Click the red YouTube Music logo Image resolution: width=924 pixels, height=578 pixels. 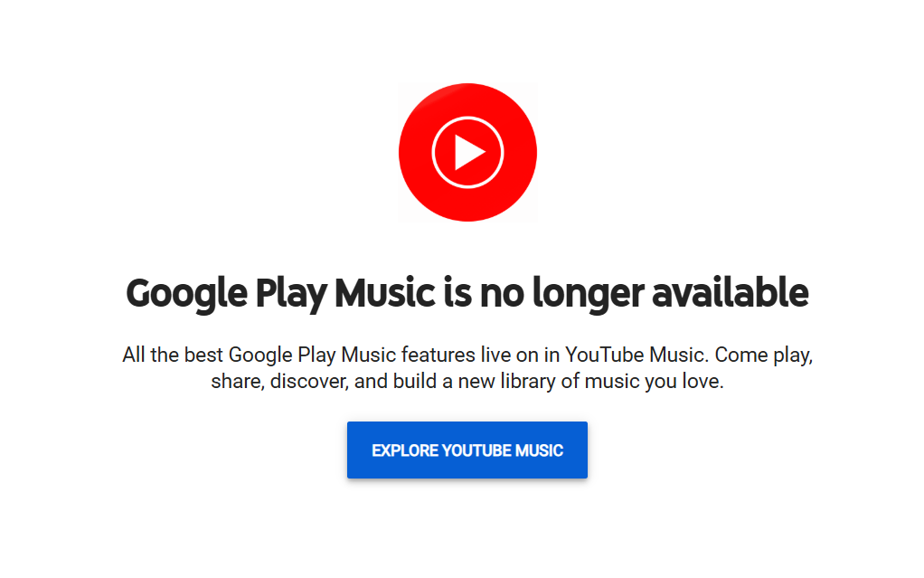[x=467, y=152]
